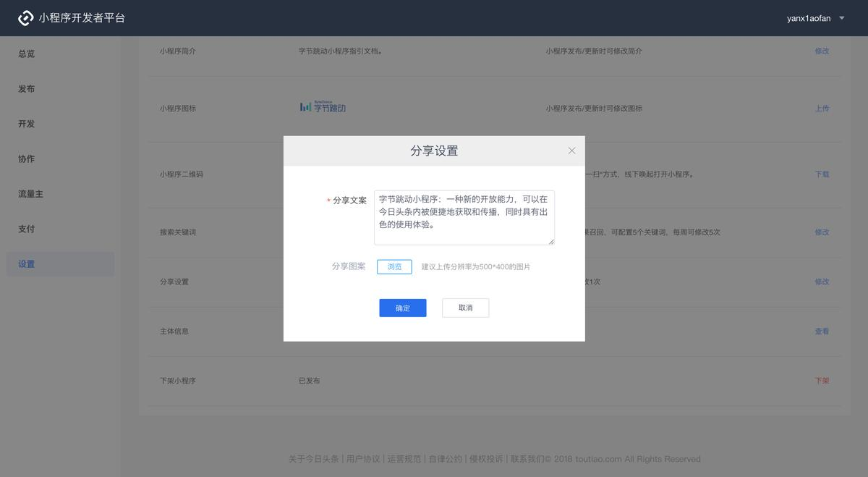Viewport: 868px width, 477px height.
Task: Click 浏览 to upload a share image
Action: tap(393, 266)
